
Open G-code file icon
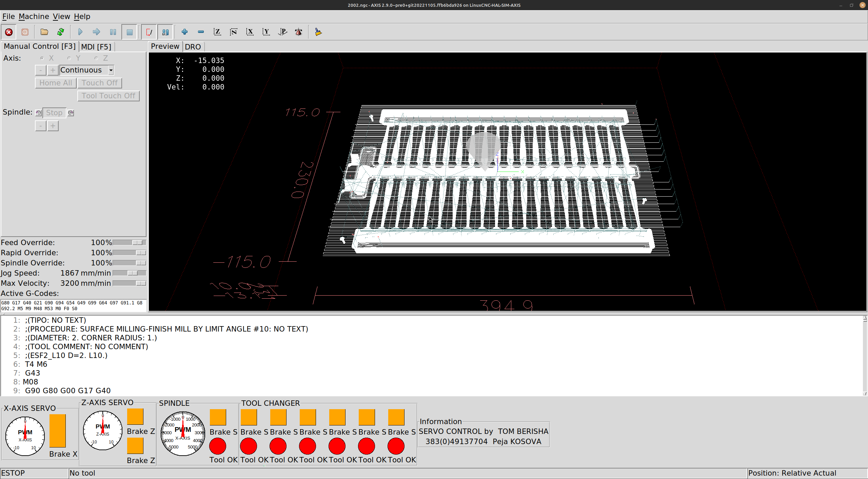click(44, 32)
